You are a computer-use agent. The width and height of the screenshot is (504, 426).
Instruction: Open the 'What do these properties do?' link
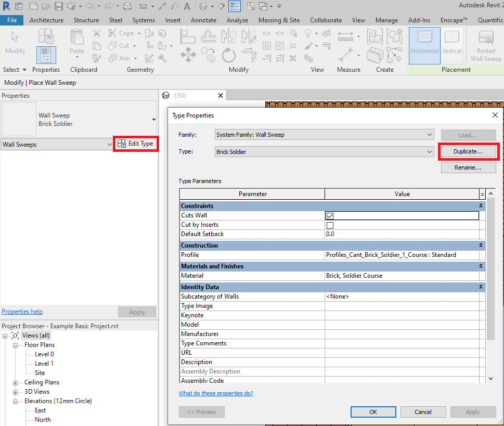point(216,393)
